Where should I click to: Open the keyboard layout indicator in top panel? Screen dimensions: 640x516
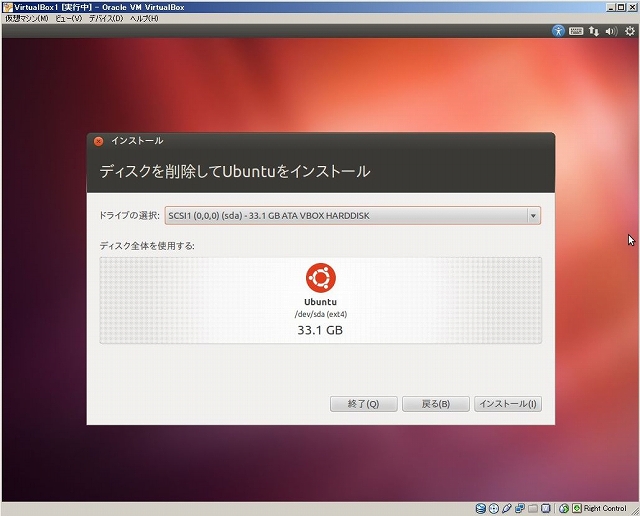pyautogui.click(x=576, y=31)
